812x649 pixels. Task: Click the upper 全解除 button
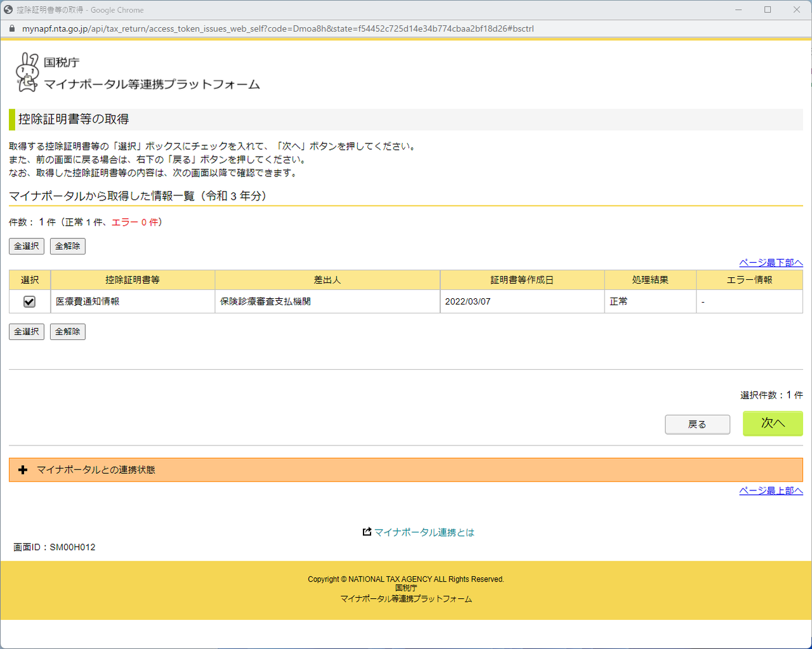(68, 246)
